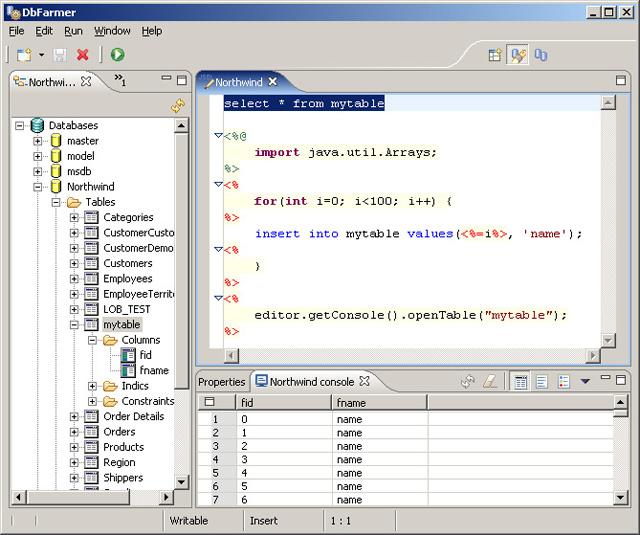Maximize the console panel
The image size is (640, 535).
pos(620,380)
